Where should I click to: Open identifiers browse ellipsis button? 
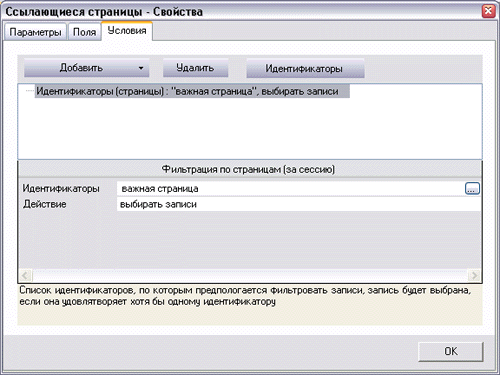(472, 189)
